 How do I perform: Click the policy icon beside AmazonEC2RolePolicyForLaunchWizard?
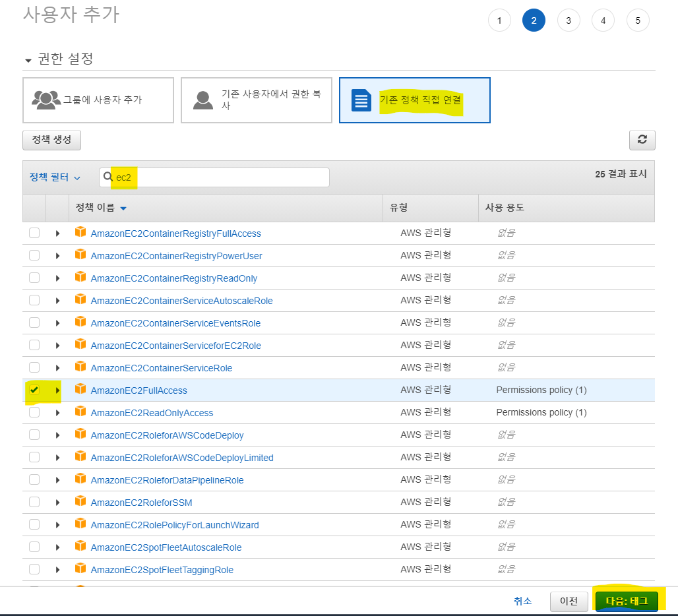pyautogui.click(x=80, y=524)
